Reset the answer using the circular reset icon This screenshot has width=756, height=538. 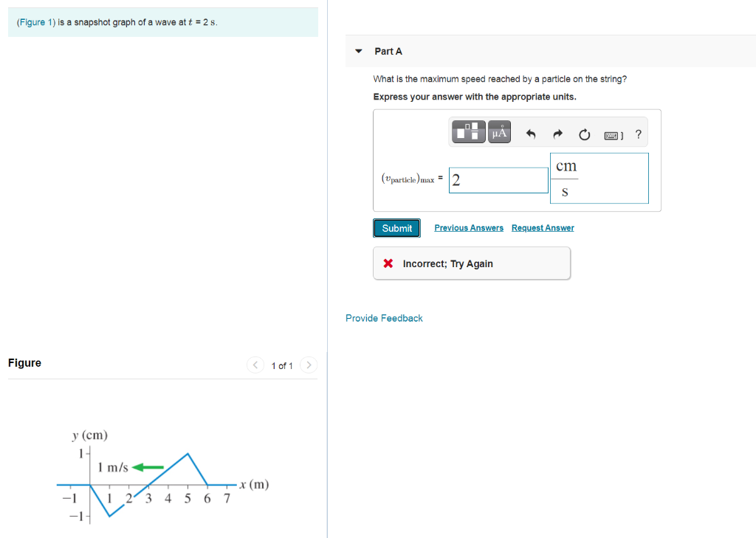click(x=584, y=134)
